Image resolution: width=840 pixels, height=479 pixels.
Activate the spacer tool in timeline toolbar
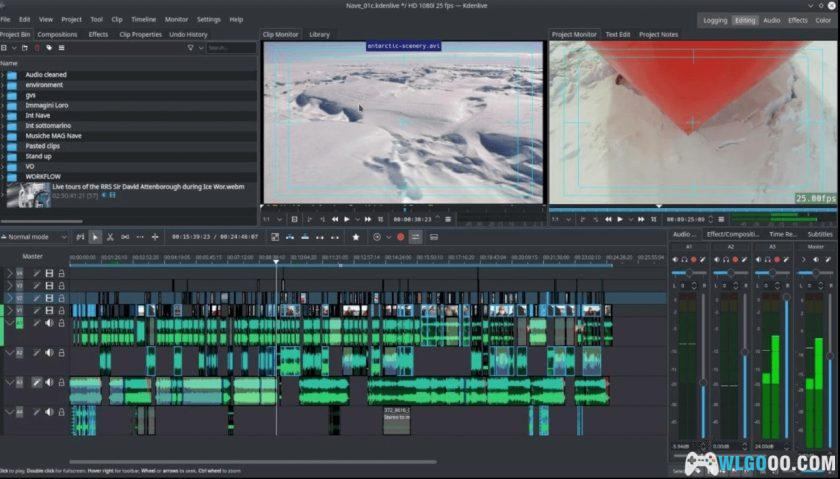125,237
